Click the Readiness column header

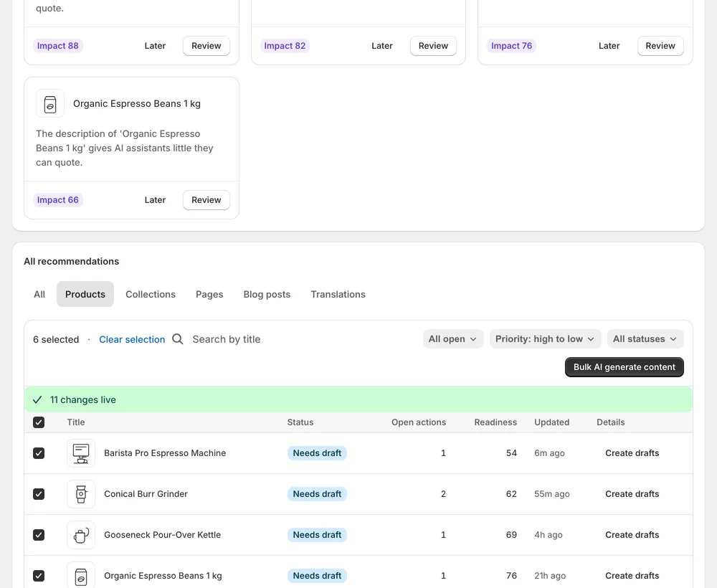(495, 422)
